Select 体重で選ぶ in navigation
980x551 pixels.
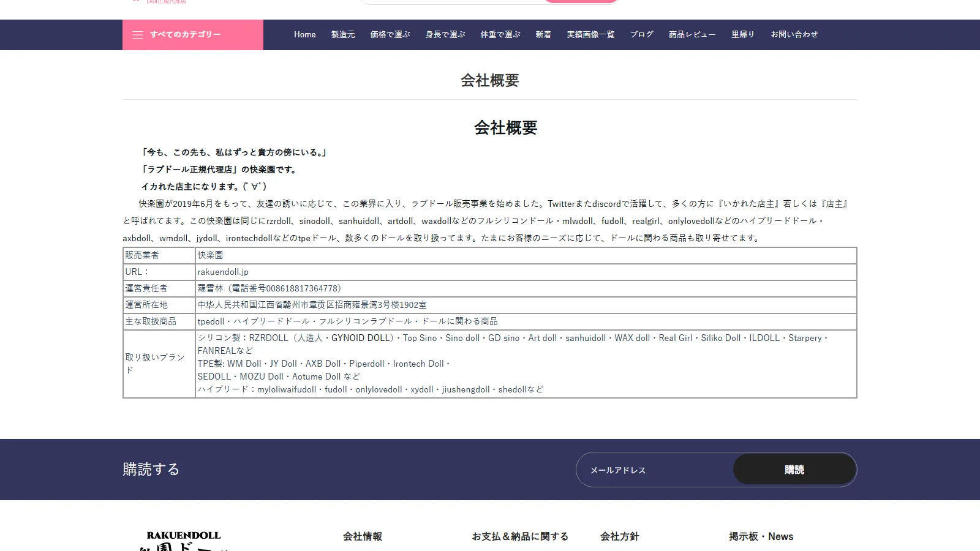(500, 35)
